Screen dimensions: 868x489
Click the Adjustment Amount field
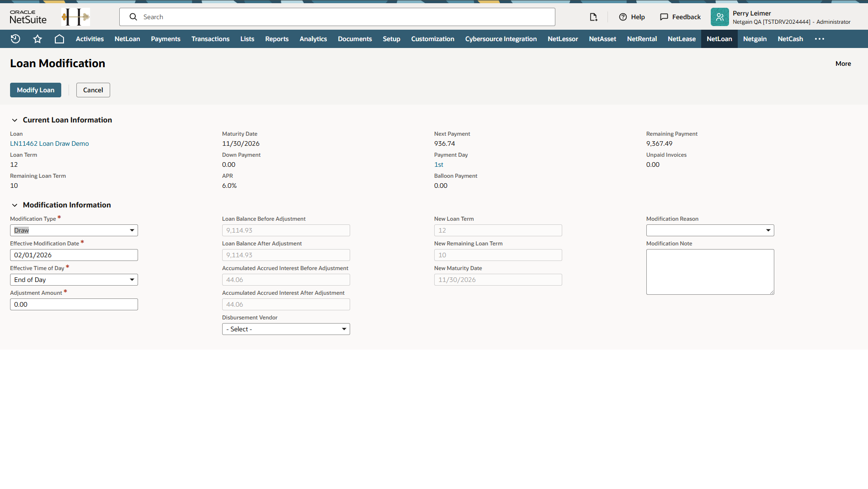[x=74, y=304]
